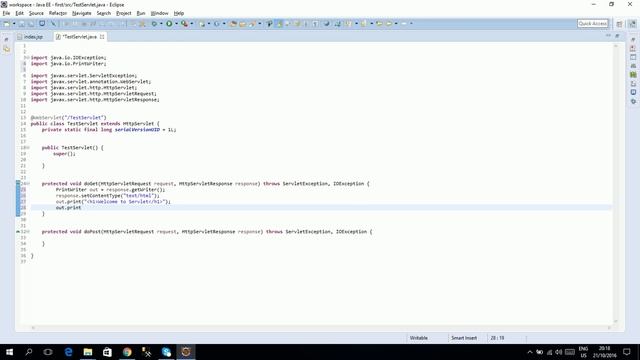Click the Open Type toolbar icon

coord(233,24)
